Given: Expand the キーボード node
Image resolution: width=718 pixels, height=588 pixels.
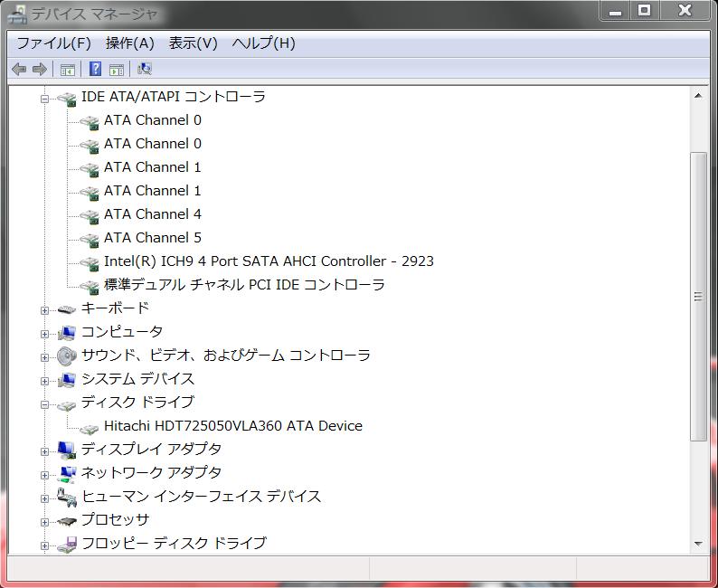Looking at the screenshot, I should click(44, 310).
